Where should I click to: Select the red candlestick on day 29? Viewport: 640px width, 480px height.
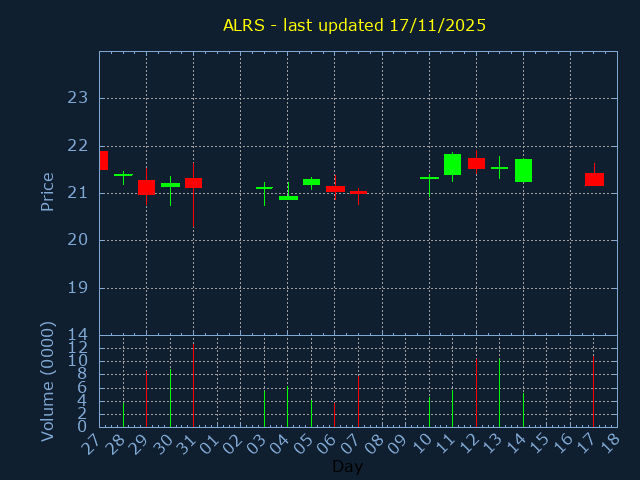[x=146, y=187]
